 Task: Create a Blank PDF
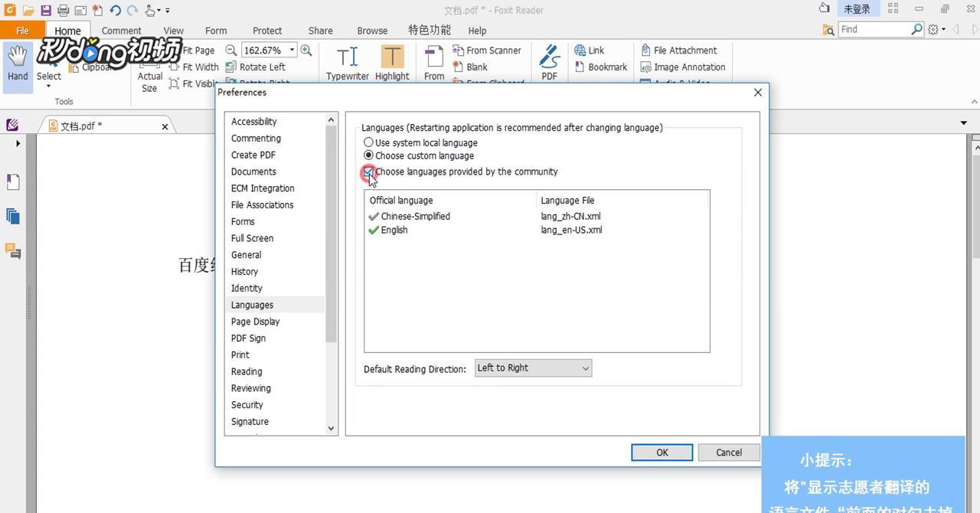coord(470,67)
